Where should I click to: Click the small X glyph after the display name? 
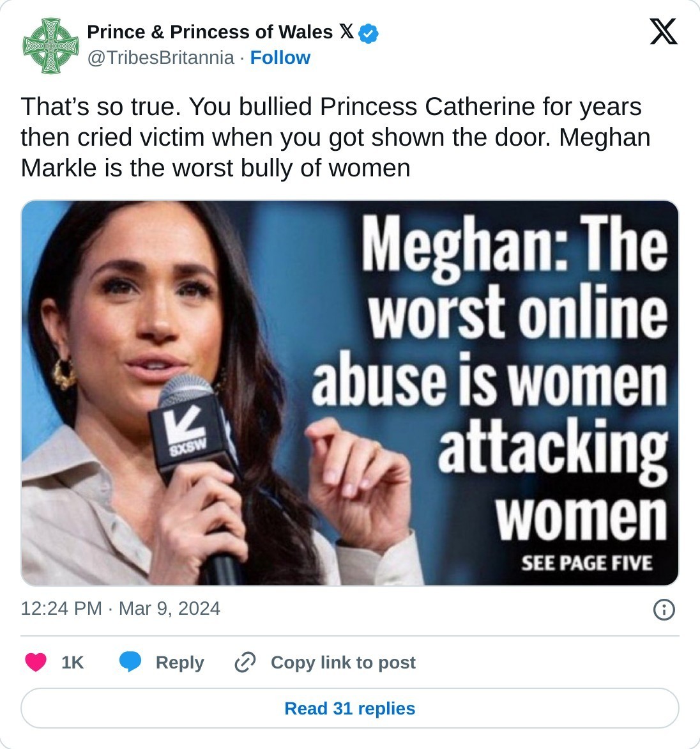pyautogui.click(x=346, y=32)
